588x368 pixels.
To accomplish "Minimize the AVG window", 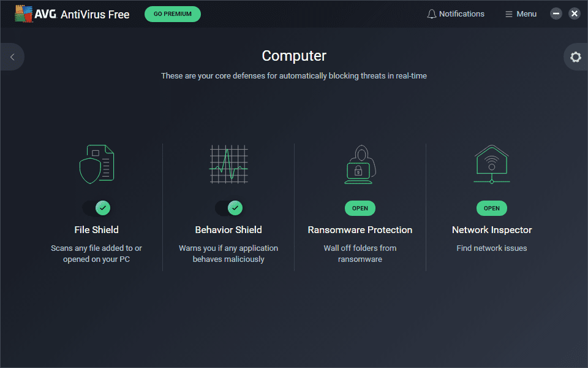I will coord(556,14).
